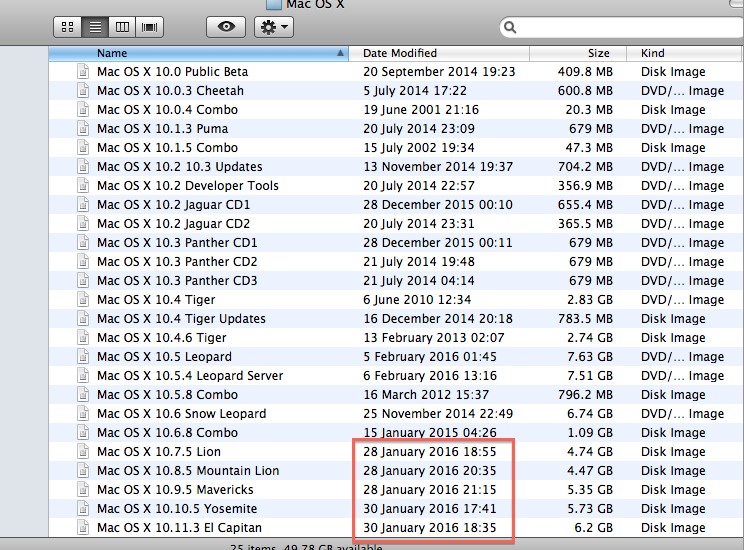Image resolution: width=744 pixels, height=550 pixels.
Task: Select Mac OS X 10.0.3 Cheetah file icon
Action: (83, 90)
